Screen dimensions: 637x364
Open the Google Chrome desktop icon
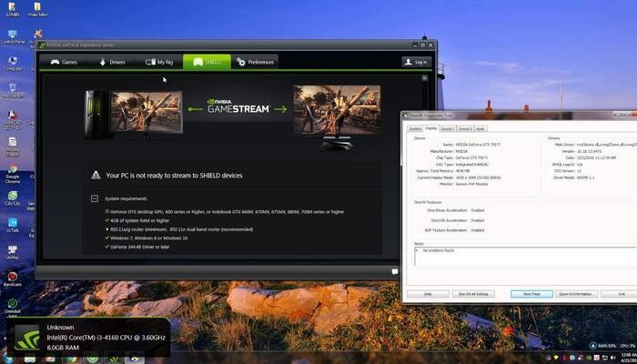(13, 174)
